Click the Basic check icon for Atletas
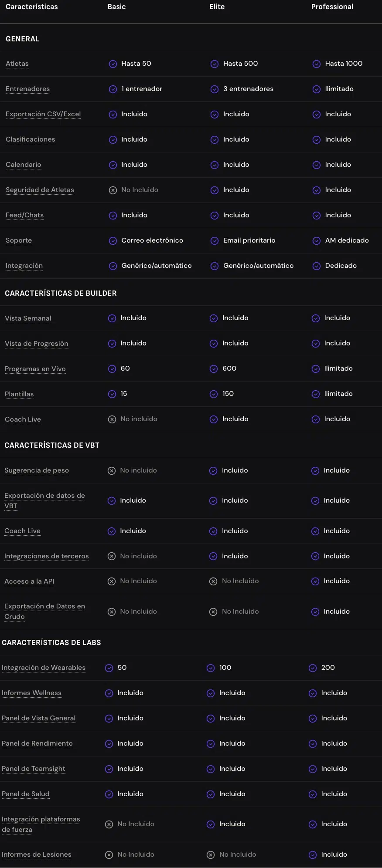The width and height of the screenshot is (382, 868). point(113,64)
